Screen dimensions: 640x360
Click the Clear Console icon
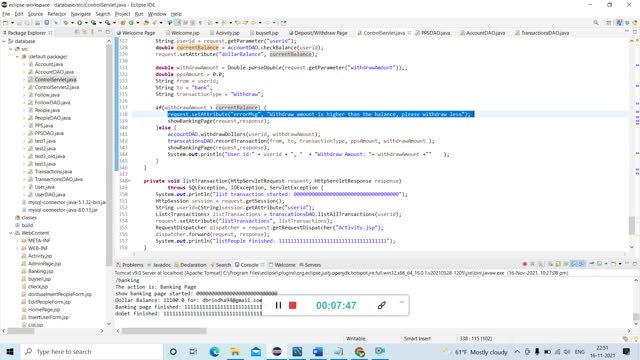coord(550,264)
